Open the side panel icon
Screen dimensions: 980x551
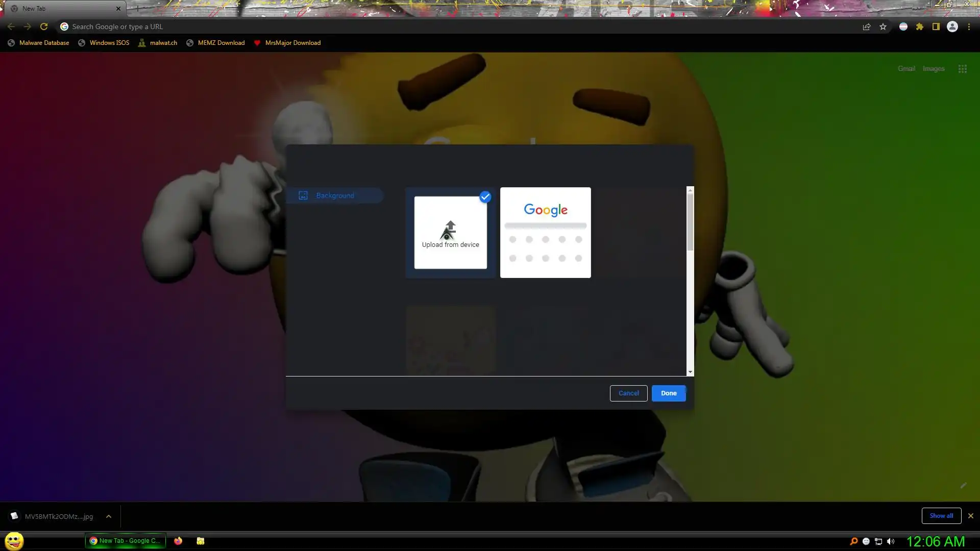pyautogui.click(x=936, y=27)
